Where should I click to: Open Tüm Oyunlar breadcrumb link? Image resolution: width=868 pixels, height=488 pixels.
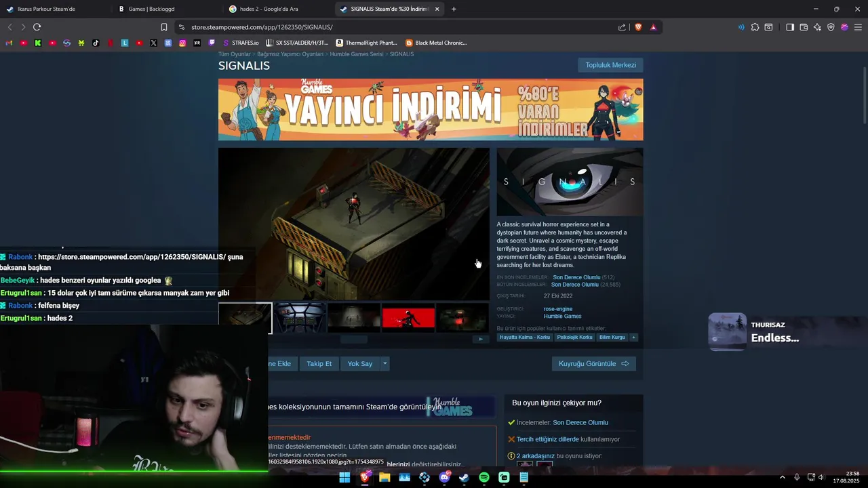click(x=235, y=54)
